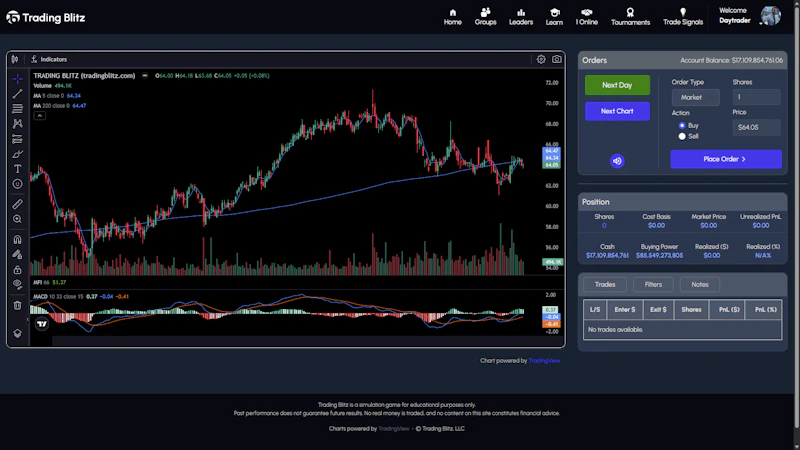Image resolution: width=800 pixels, height=450 pixels.
Task: Open the chart type candles icon
Action: (15, 59)
